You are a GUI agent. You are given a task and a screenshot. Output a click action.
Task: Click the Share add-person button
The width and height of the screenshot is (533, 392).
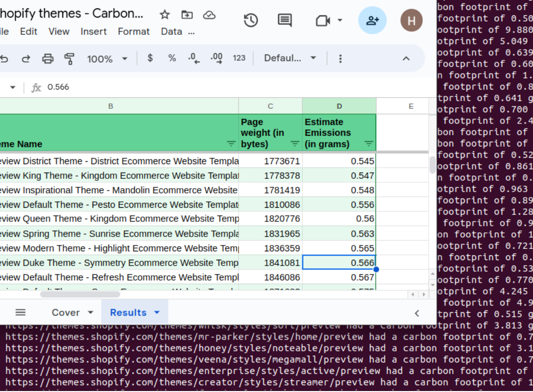click(372, 21)
